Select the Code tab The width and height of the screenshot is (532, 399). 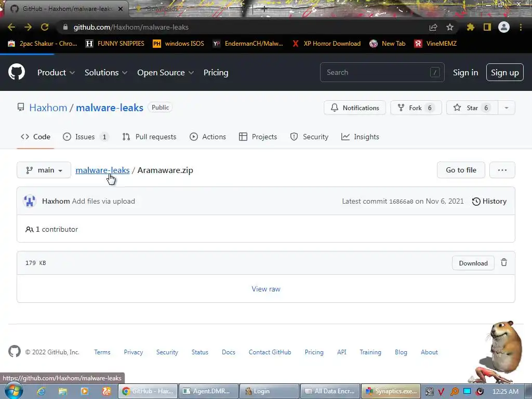tap(35, 137)
